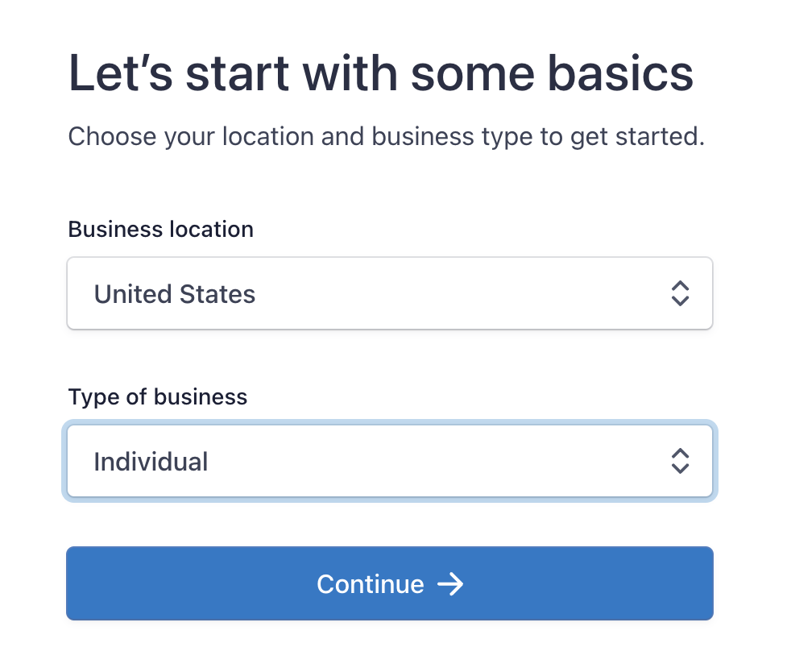791x672 pixels.
Task: Select the United States value field
Action: coord(174,293)
